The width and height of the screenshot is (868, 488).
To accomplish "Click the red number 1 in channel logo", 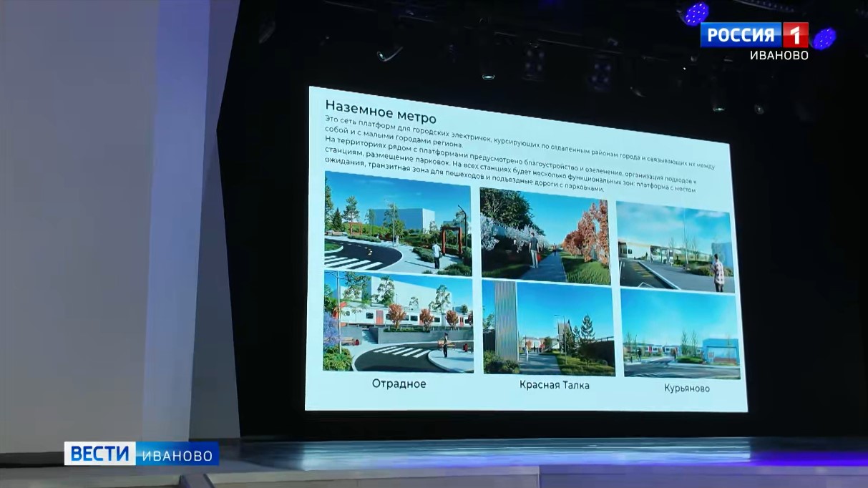I will click(x=795, y=35).
